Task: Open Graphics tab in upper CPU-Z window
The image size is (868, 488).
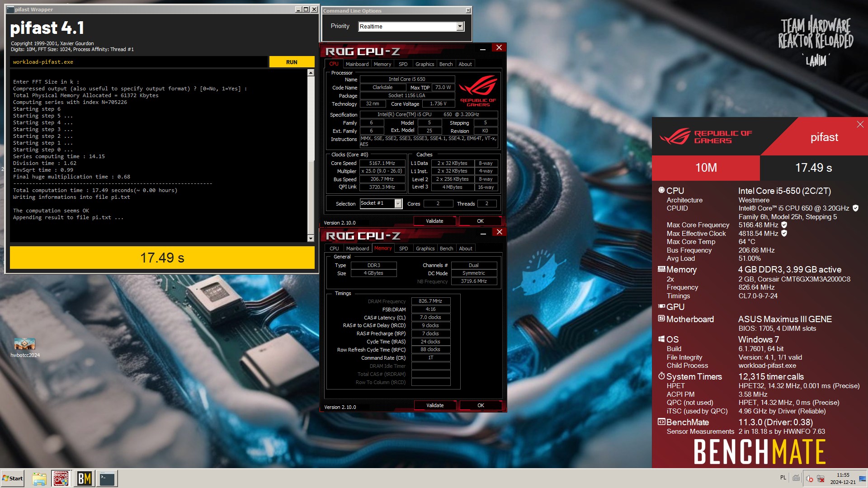Action: pyautogui.click(x=425, y=64)
